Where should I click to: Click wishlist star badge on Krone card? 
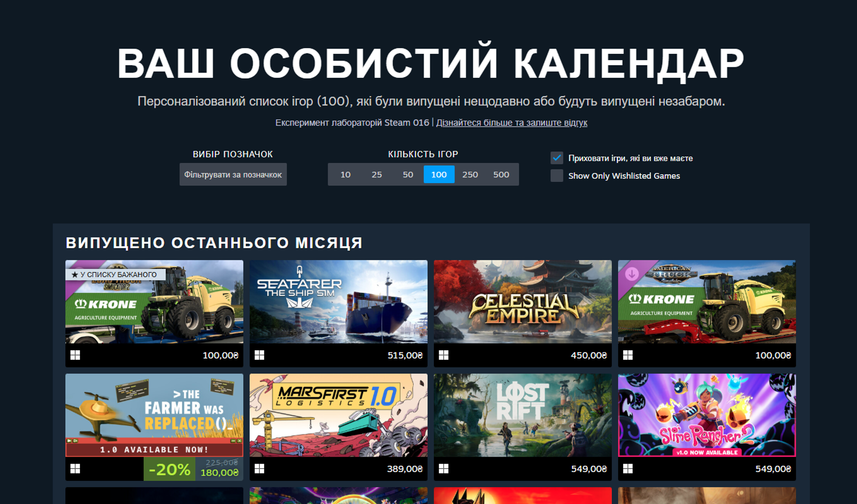tap(116, 275)
